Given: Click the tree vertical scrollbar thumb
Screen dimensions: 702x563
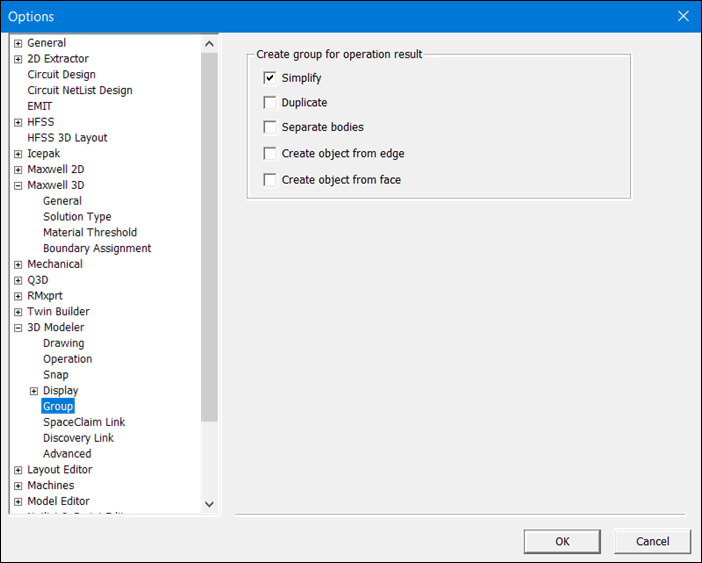Looking at the screenshot, I should [x=209, y=237].
